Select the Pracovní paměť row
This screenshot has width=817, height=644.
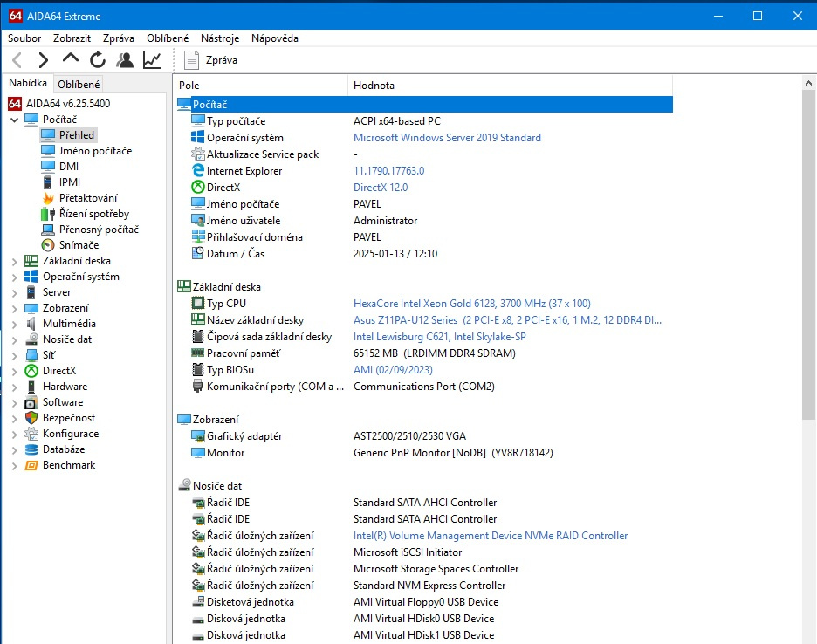coord(425,353)
